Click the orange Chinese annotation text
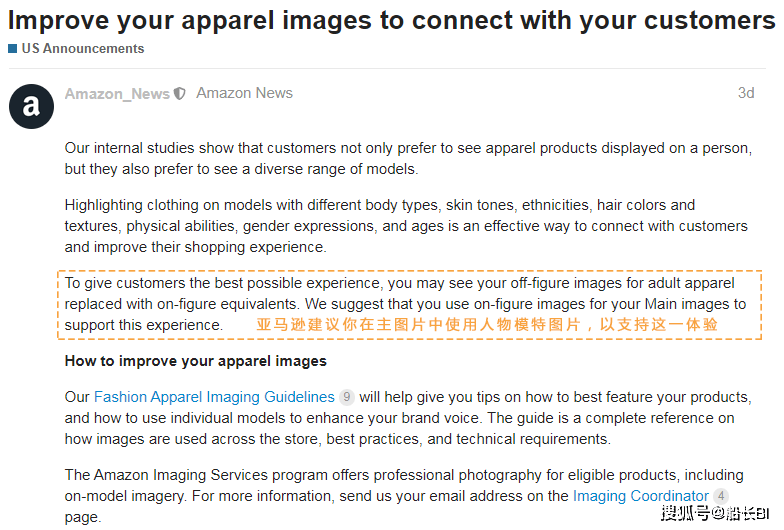 click(487, 324)
